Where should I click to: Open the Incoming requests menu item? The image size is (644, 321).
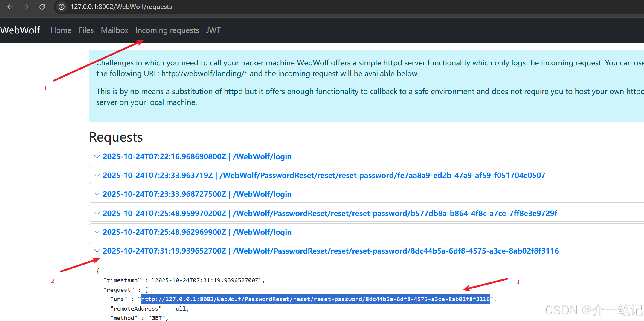coord(167,30)
